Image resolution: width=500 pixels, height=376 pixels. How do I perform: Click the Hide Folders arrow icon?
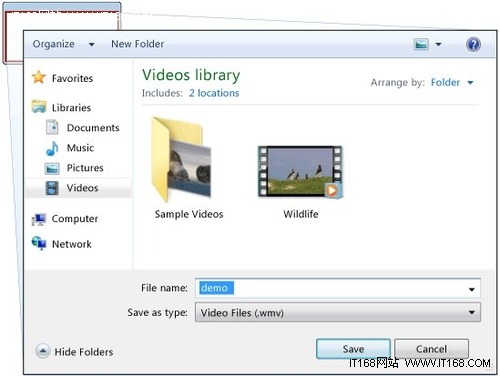point(43,351)
